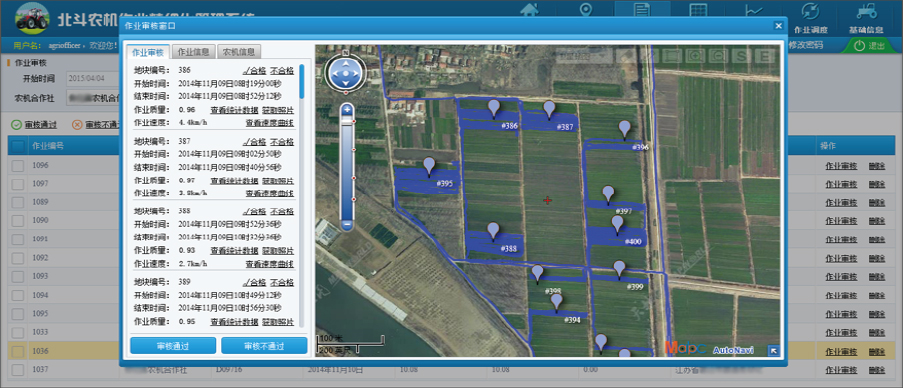
Task: Toggle the select-all header checkbox
Action: click(18, 146)
